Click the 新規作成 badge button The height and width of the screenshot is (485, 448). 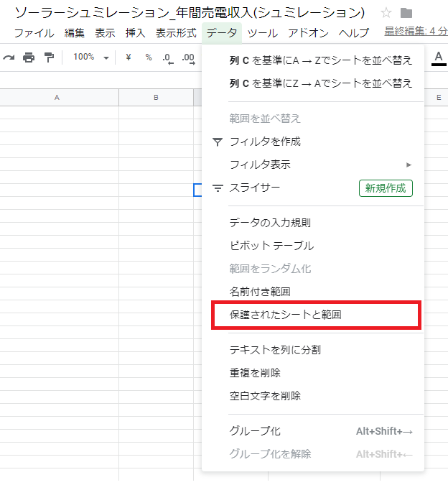click(386, 188)
